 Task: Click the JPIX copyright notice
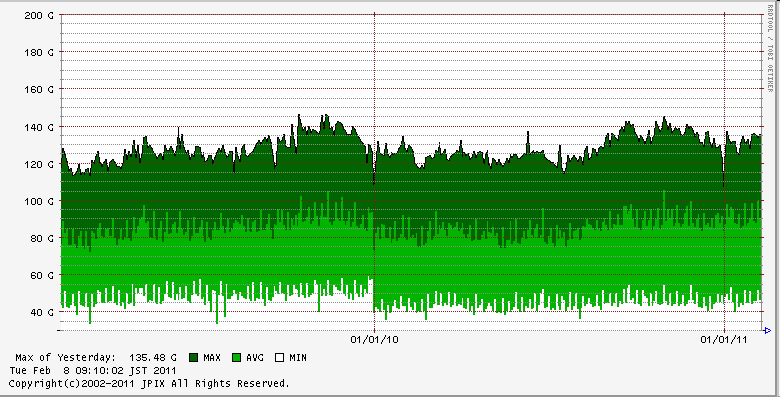tap(149, 384)
